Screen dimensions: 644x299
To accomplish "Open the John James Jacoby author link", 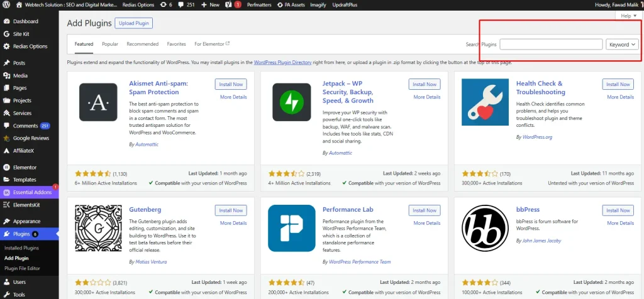I will click(x=541, y=241).
